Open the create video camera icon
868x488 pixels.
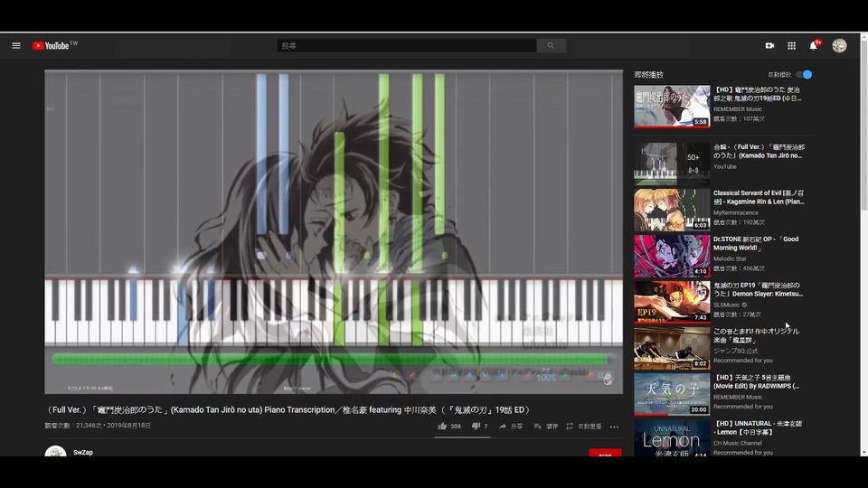click(x=769, y=45)
